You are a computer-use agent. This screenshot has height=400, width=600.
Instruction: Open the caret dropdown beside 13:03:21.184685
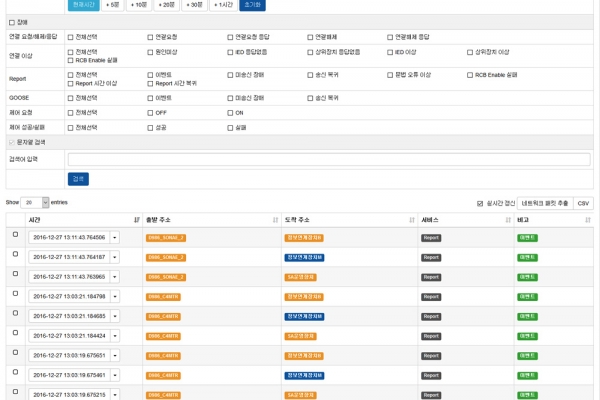[x=114, y=316]
